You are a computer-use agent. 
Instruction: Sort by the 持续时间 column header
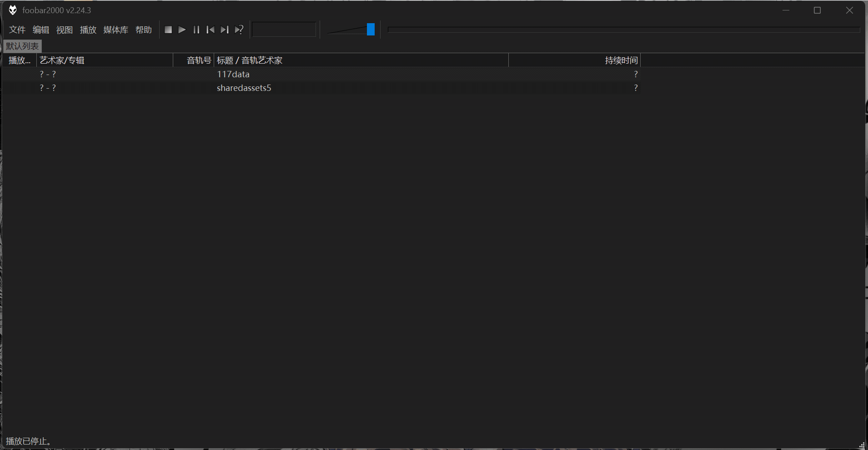(x=575, y=60)
